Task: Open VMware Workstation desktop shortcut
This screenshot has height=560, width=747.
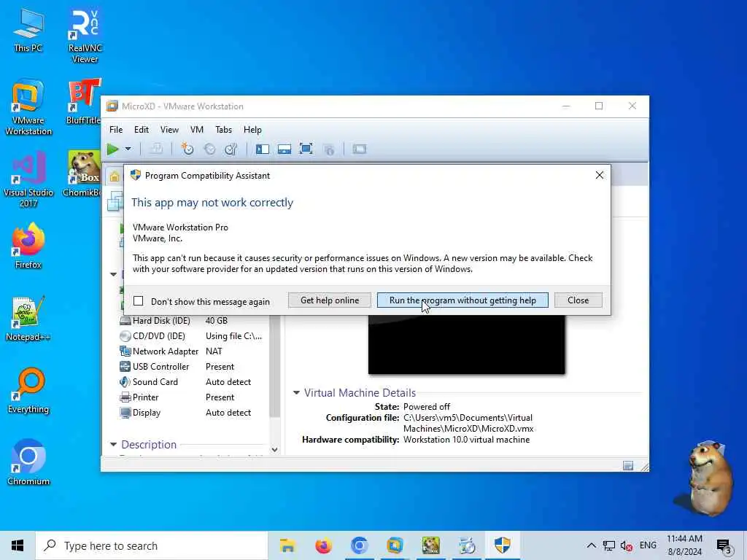Action: (28, 108)
